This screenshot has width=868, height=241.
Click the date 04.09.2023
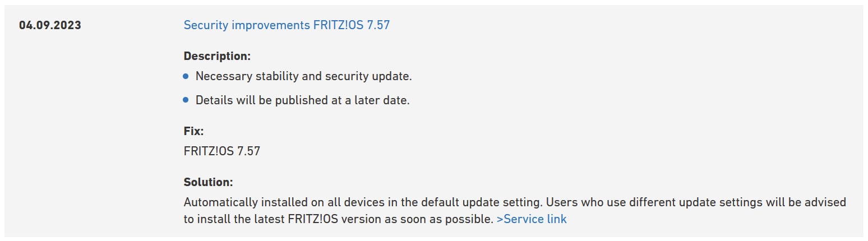pyautogui.click(x=50, y=26)
